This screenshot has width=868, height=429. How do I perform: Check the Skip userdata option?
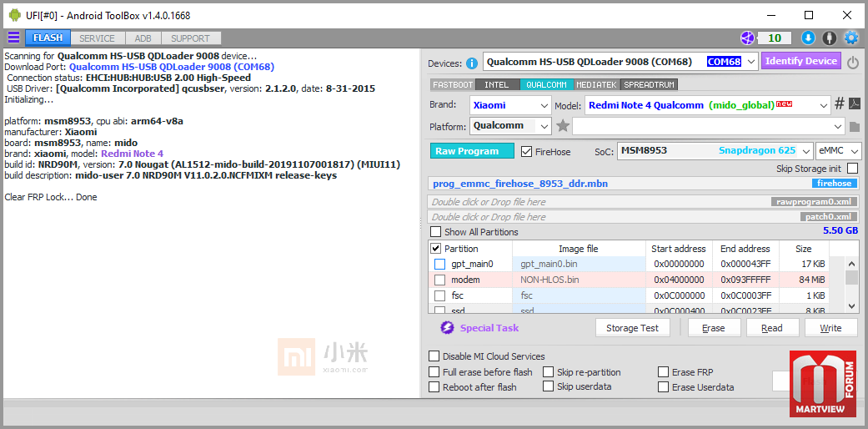(548, 386)
